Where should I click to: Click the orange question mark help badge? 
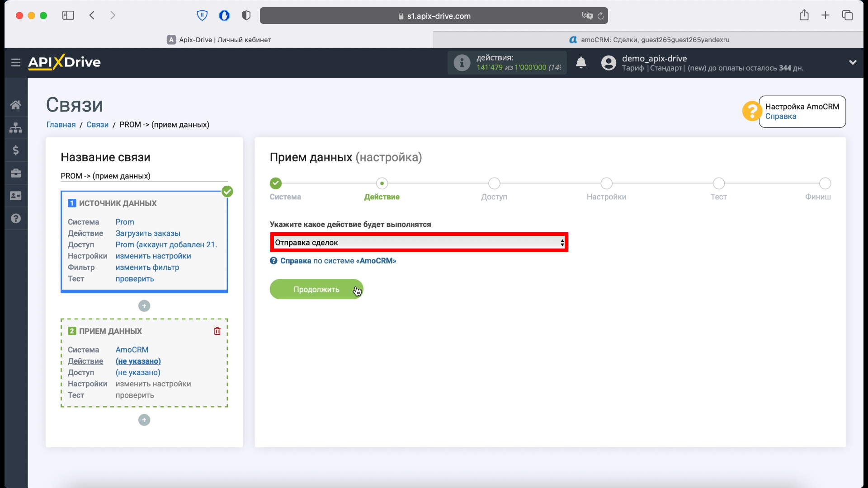752,111
